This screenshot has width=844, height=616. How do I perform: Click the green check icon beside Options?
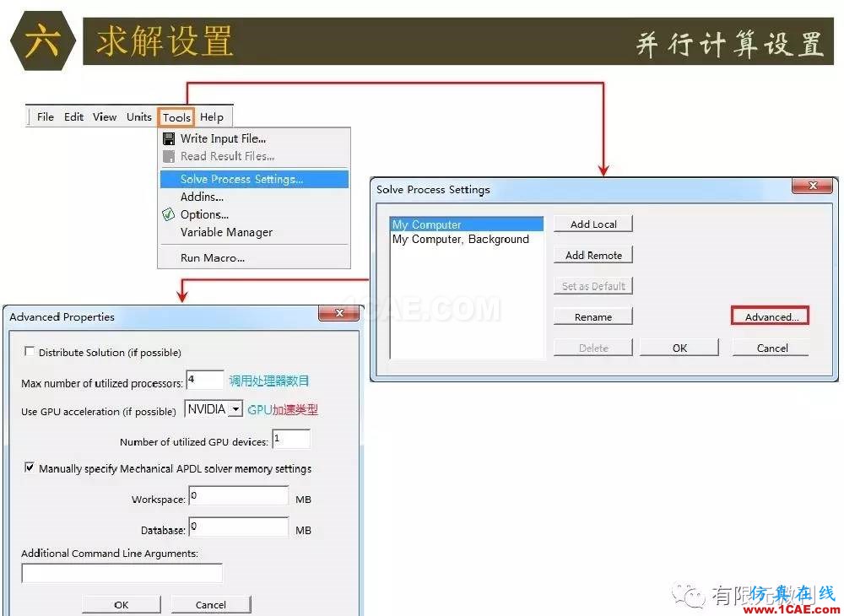pos(169,214)
